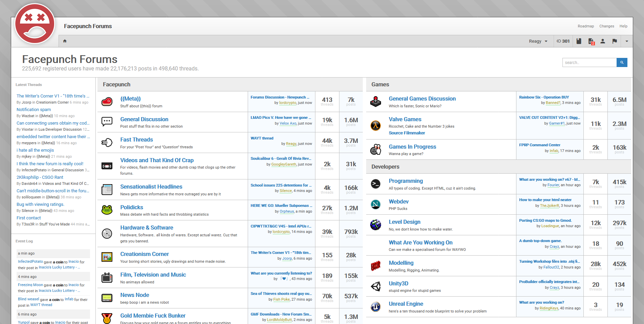Click the home icon in the navigation bar
The width and height of the screenshot is (644, 324).
pos(65,41)
